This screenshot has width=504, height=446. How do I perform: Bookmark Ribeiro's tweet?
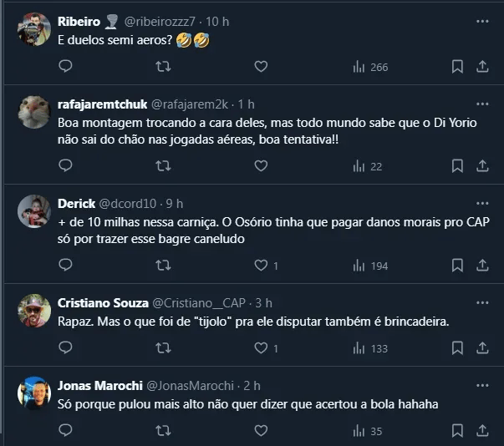(x=457, y=67)
